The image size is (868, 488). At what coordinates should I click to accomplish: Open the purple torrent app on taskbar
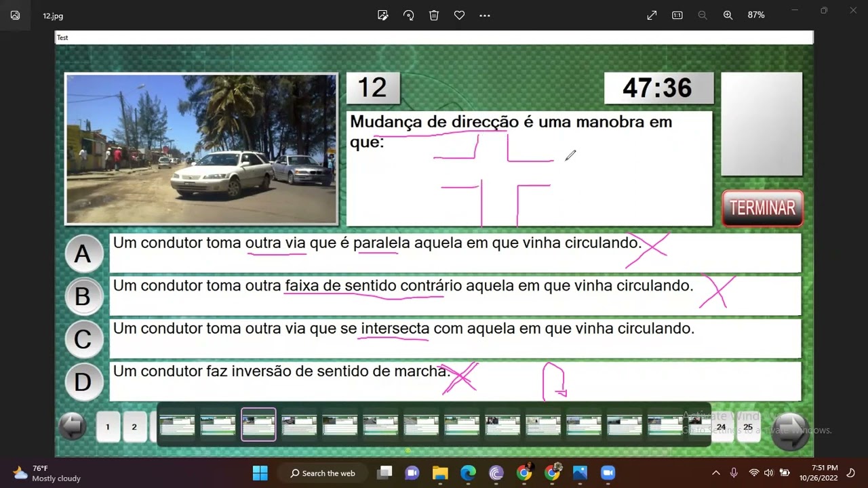click(x=496, y=473)
